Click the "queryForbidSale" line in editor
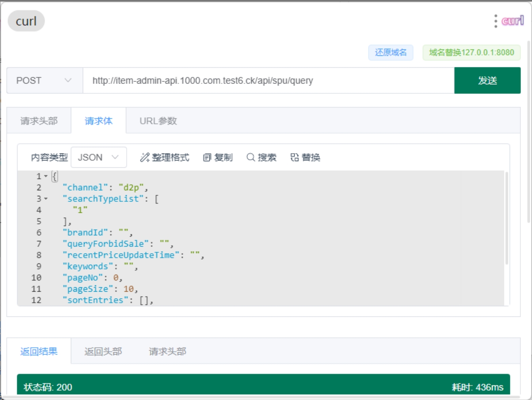 (118, 244)
